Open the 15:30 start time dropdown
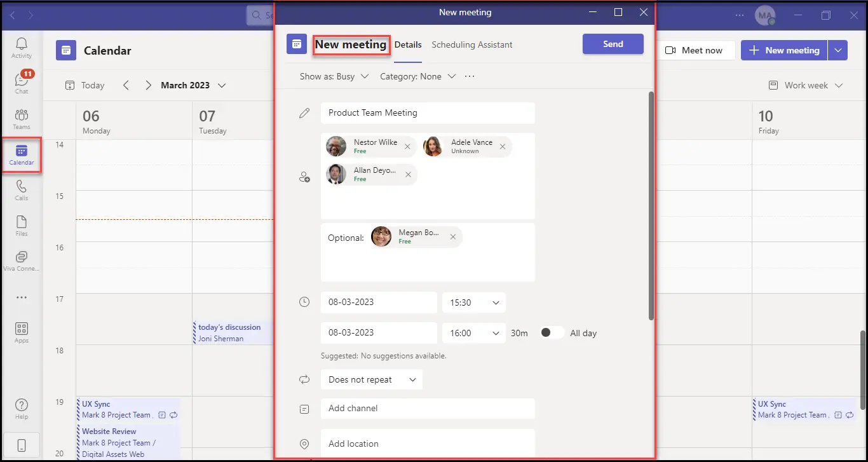868x462 pixels. [x=473, y=302]
